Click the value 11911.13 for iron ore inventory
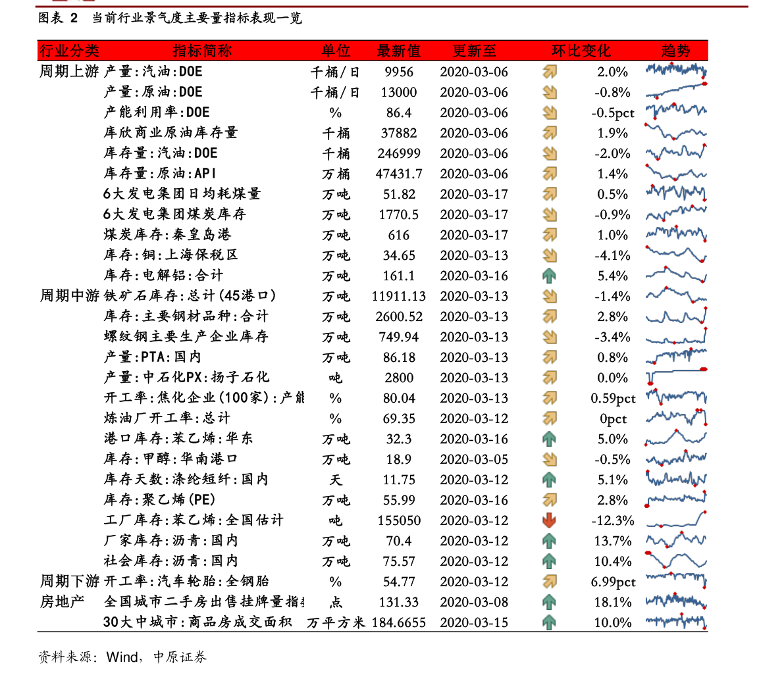Screen dimensions: 784x677 coord(398,296)
